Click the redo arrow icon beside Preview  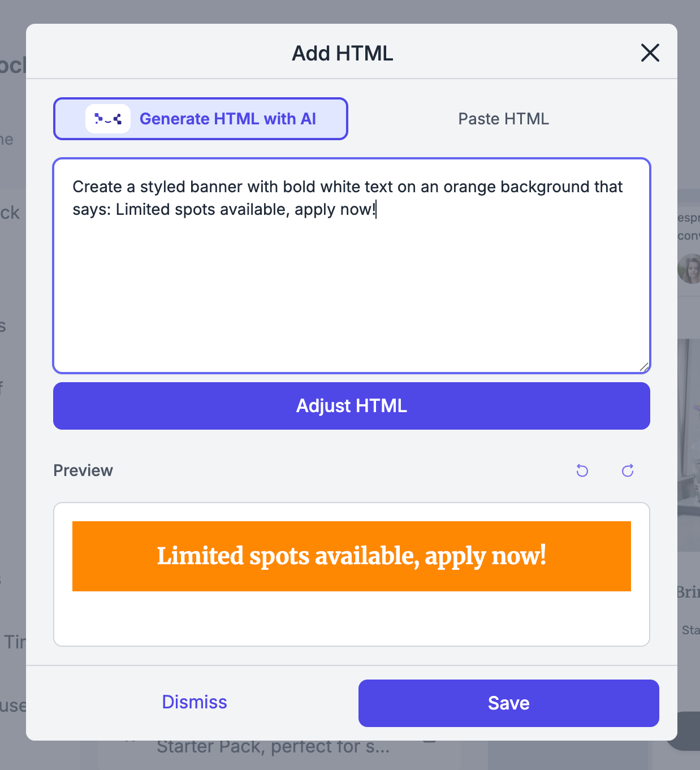point(628,470)
